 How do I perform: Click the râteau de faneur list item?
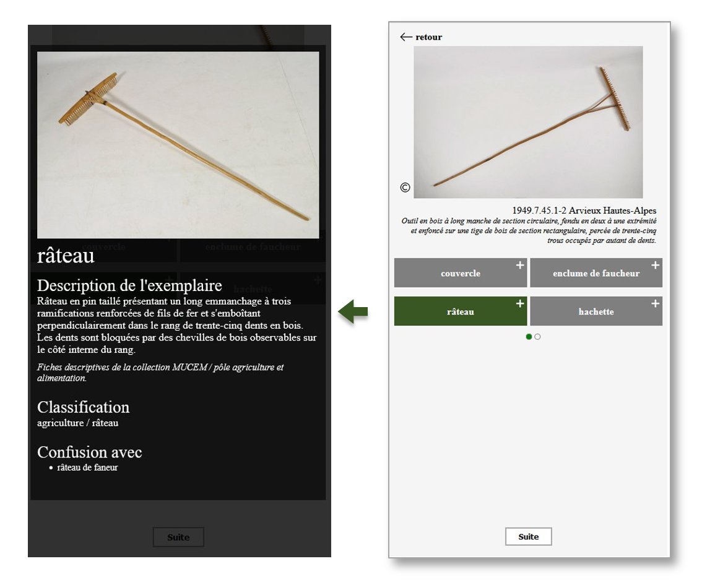[87, 467]
